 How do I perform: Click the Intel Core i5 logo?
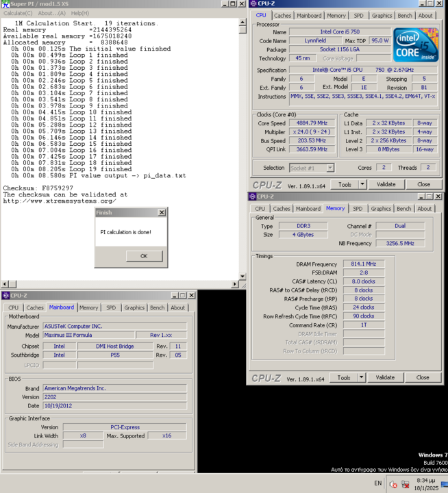[416, 45]
